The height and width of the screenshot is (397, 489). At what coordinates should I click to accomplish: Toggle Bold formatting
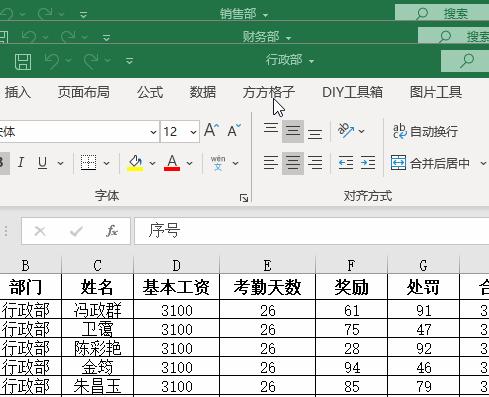[3, 163]
